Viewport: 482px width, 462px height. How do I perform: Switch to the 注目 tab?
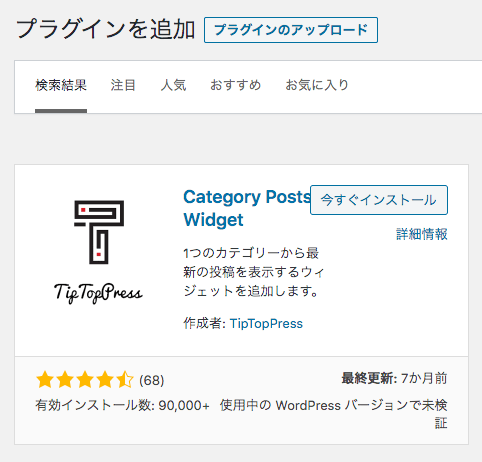coord(123,85)
